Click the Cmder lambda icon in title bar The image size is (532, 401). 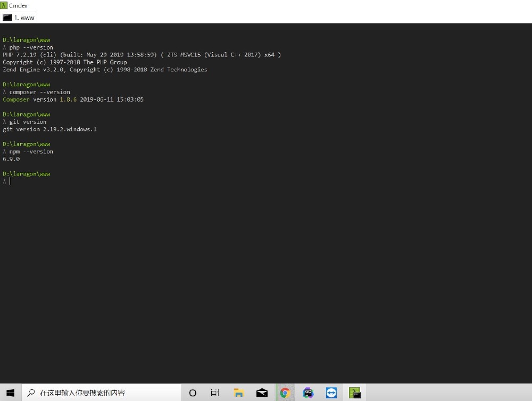point(4,5)
